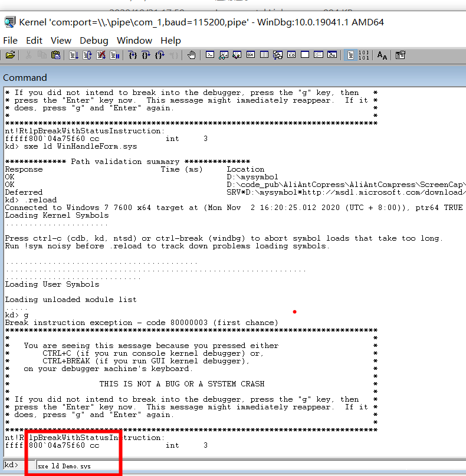Click the Step Into braces icon

click(133, 55)
